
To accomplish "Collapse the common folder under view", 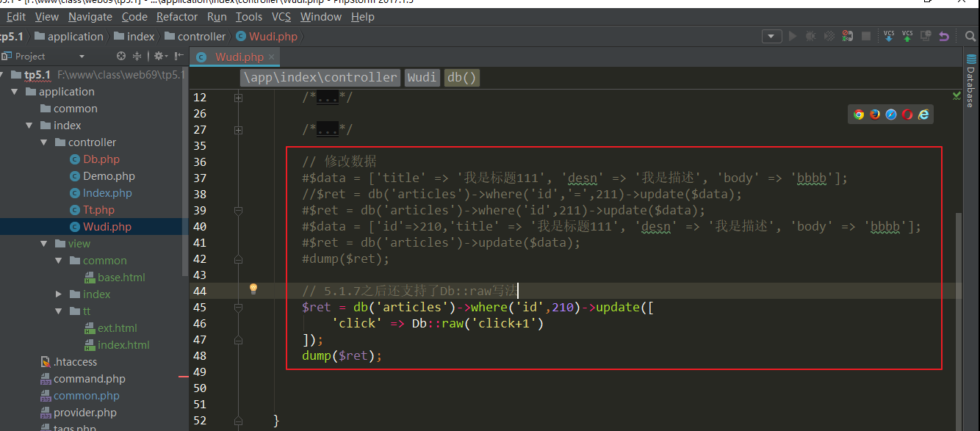I will (59, 261).
